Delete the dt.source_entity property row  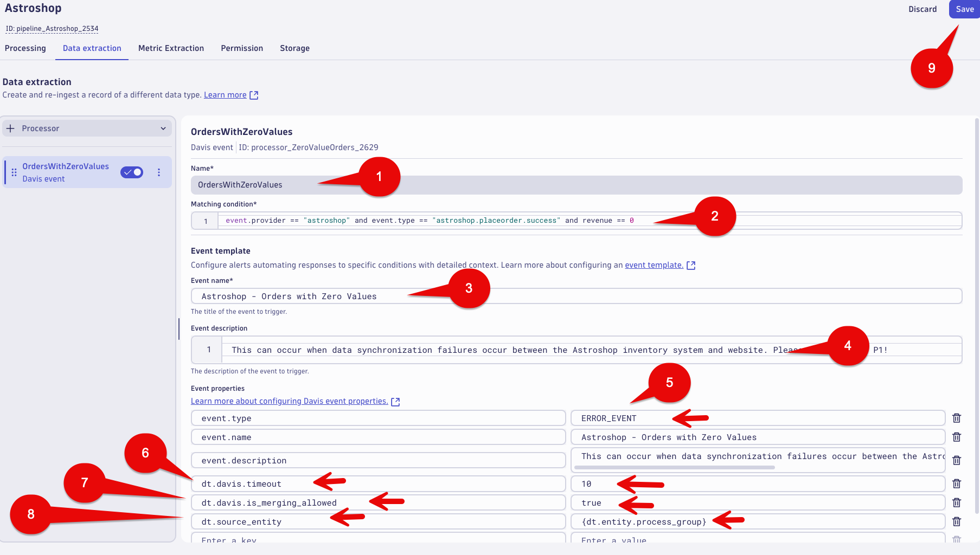957,521
